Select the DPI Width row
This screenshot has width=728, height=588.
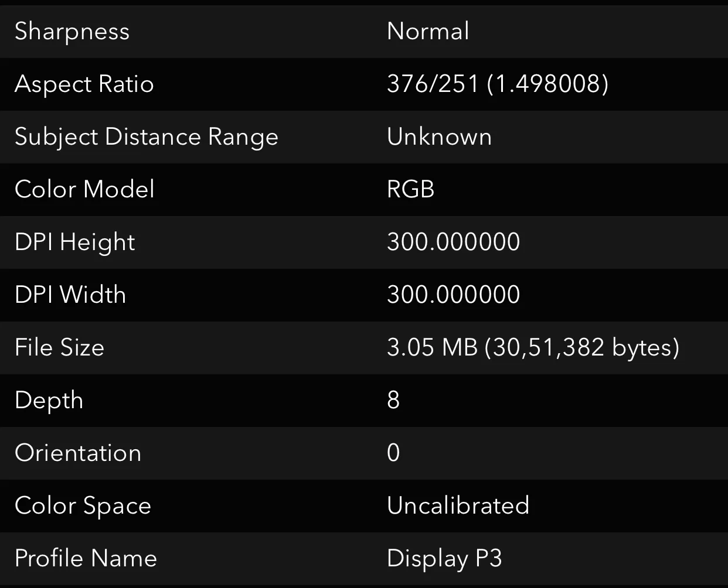pos(70,295)
